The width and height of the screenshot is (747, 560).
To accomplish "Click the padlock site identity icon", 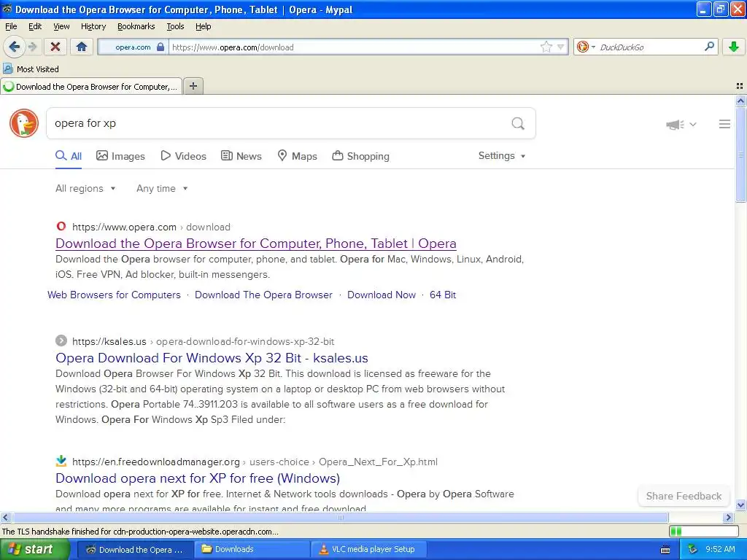I will pyautogui.click(x=160, y=47).
